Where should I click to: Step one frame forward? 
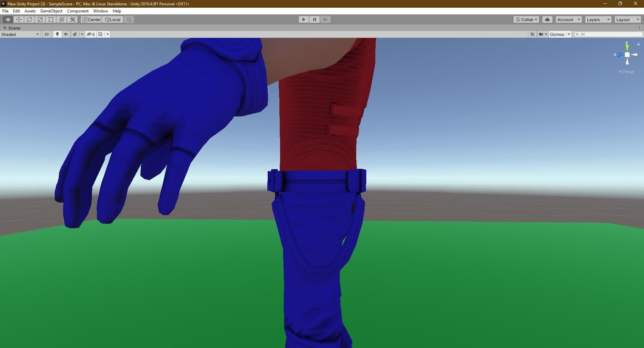(x=325, y=19)
